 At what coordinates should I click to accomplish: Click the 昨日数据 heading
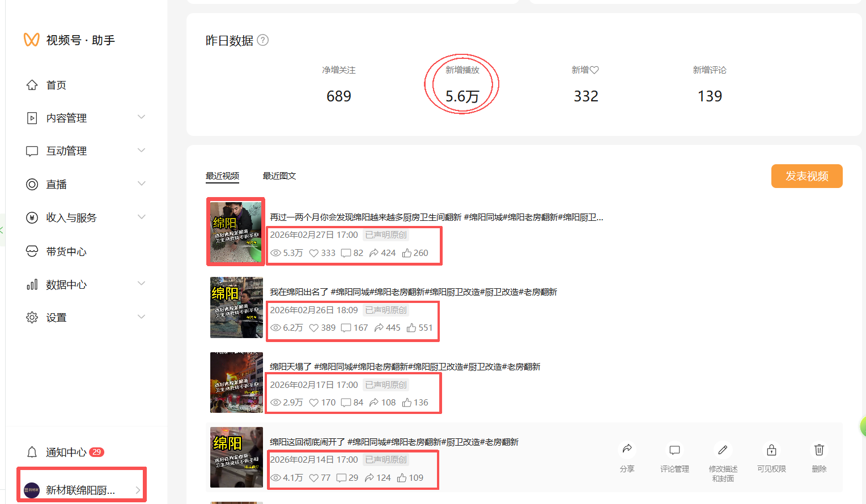230,41
